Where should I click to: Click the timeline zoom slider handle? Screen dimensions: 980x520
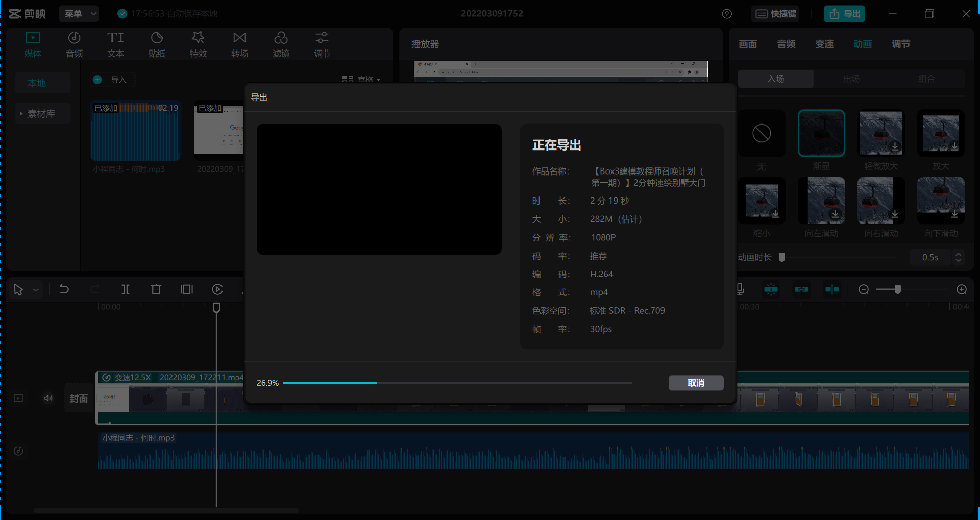tap(897, 289)
